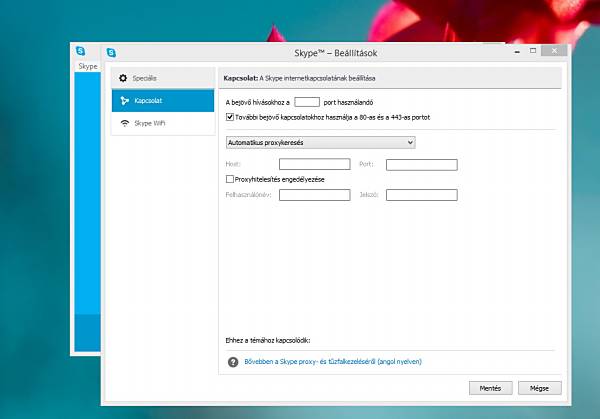Click the Wi-Fi icon next to Skype WiFi
The height and width of the screenshot is (419, 600).
124,123
